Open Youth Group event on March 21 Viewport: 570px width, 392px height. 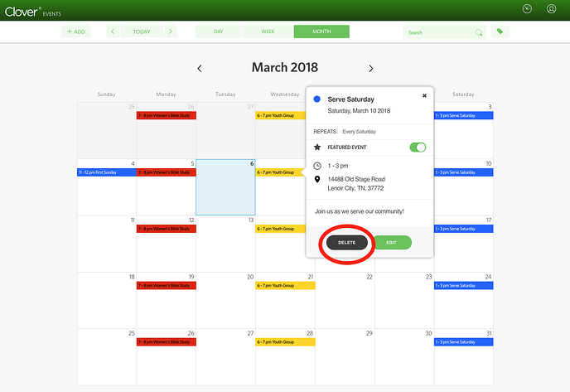[x=285, y=285]
